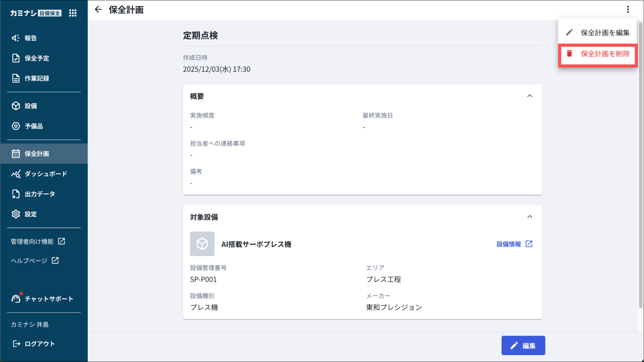Click the 予備品 nut icon
Screen dimensions: 644x362
(x=16, y=126)
